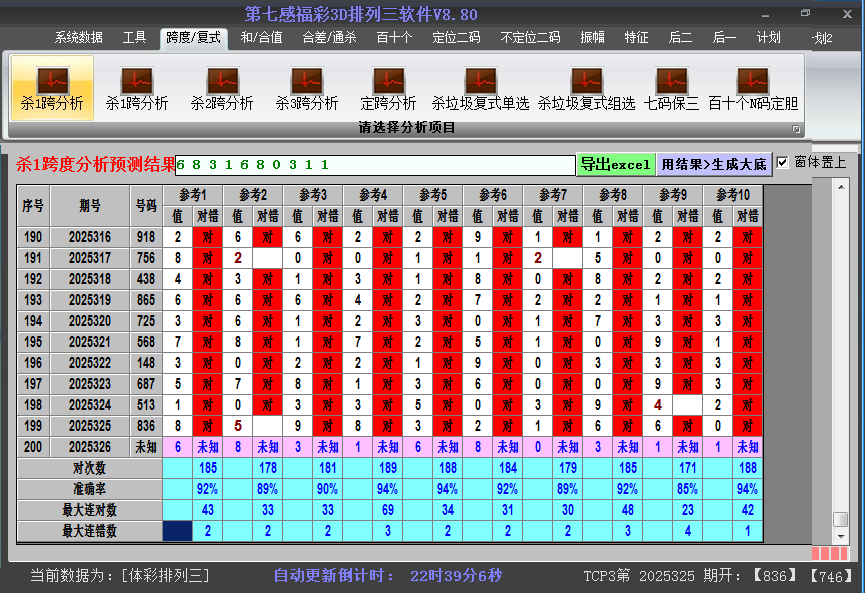Viewport: 865px width, 593px height.
Task: Click the small expander beside 请选择分析项目 bar
Action: point(796,127)
